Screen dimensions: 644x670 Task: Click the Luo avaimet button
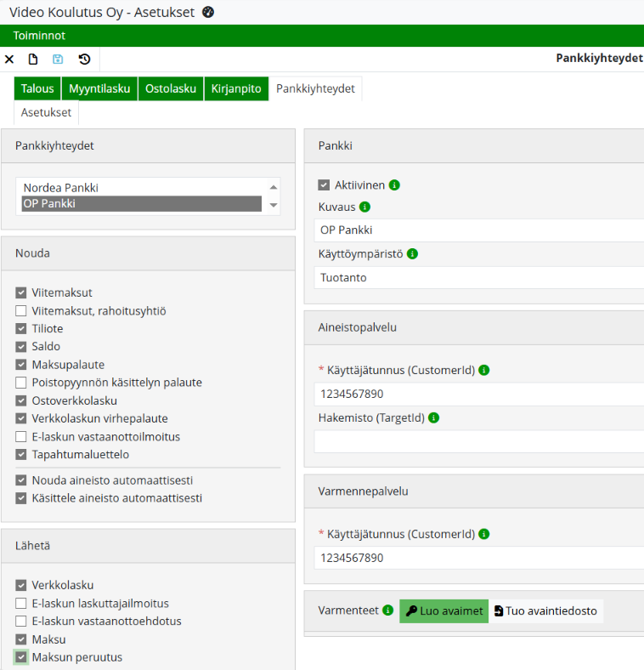443,611
